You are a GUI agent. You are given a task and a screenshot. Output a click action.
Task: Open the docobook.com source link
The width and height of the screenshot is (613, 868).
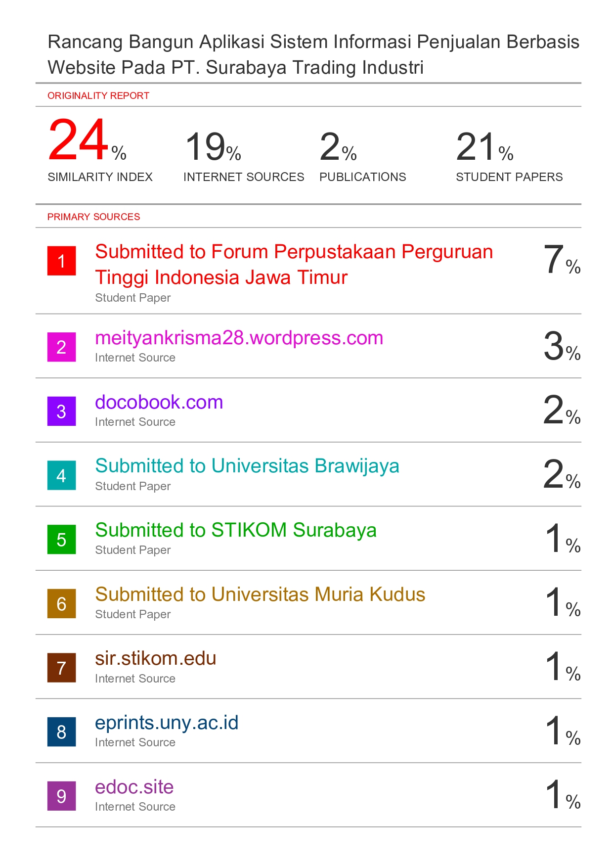(x=159, y=403)
